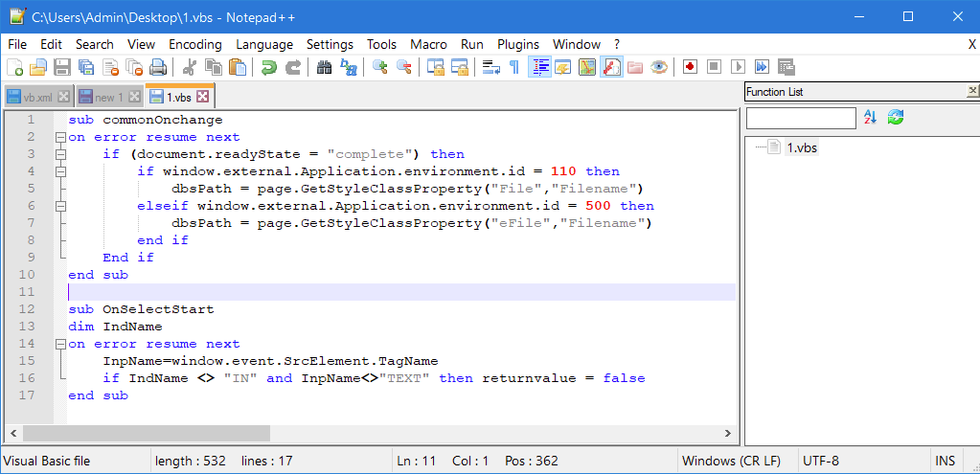Select 1.vbs in the Function List tree
This screenshot has height=474, width=980.
coord(802,148)
